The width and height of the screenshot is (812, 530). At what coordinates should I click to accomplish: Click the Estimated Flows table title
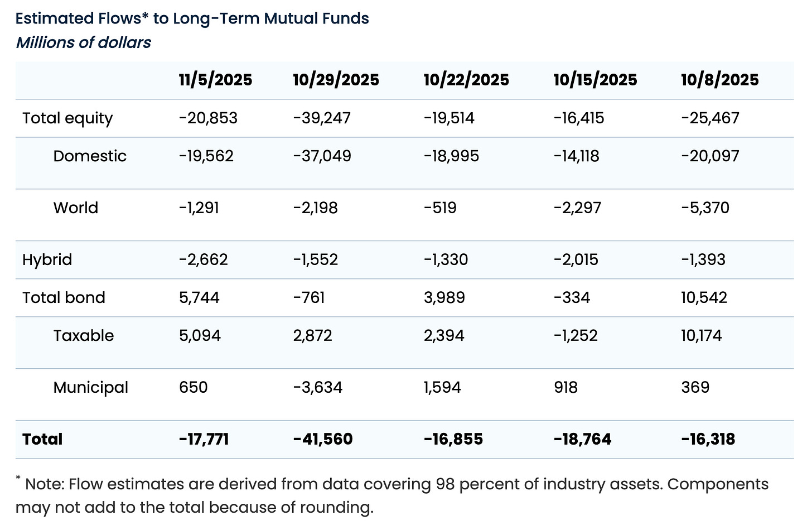(x=192, y=18)
